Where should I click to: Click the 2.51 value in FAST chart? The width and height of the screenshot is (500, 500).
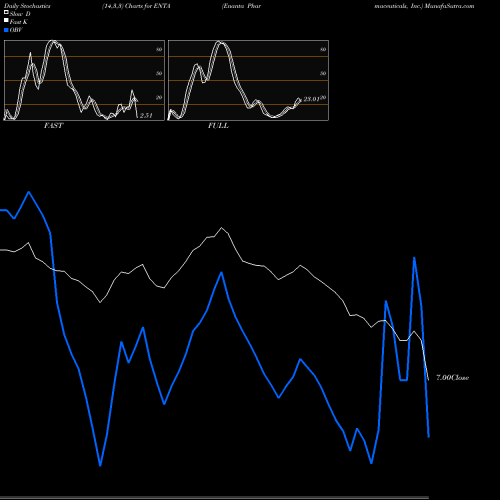(146, 116)
